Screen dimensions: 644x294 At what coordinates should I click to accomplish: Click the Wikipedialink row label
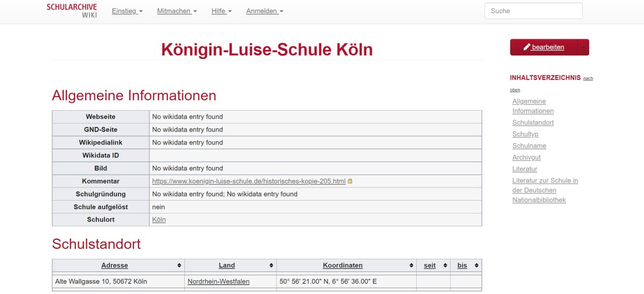pyautogui.click(x=100, y=142)
